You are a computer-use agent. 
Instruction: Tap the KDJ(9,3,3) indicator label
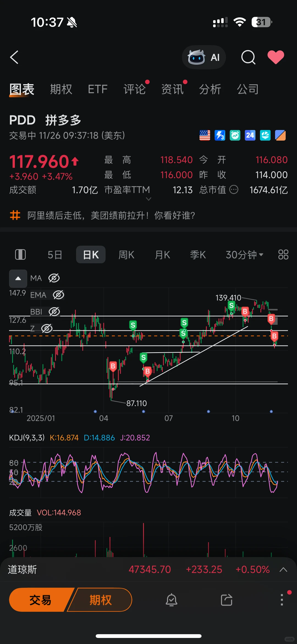point(27,438)
